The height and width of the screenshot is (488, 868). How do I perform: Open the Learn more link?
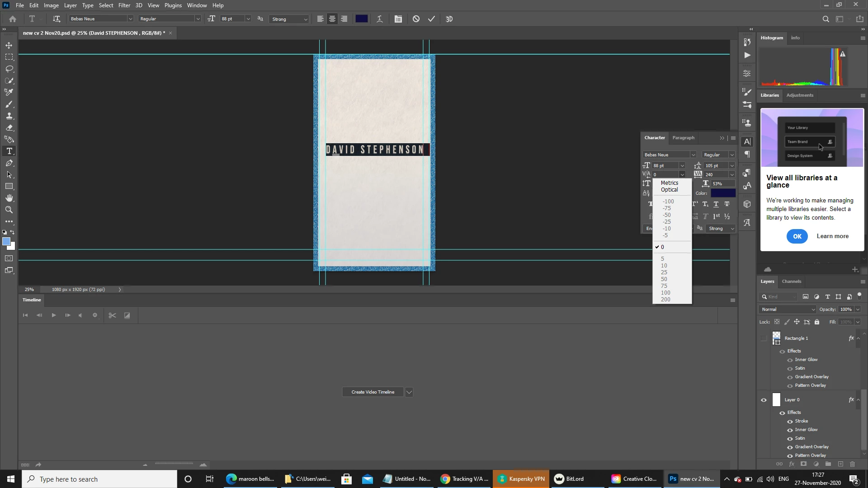pyautogui.click(x=832, y=236)
